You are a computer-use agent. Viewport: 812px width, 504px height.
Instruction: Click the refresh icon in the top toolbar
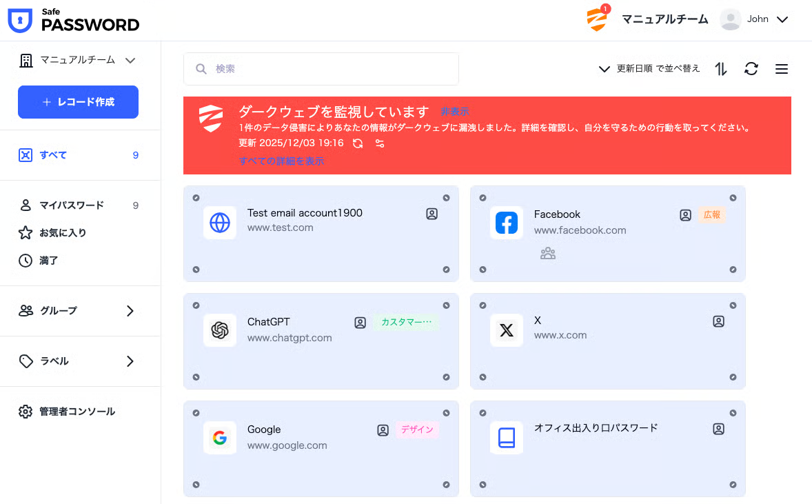click(x=751, y=69)
